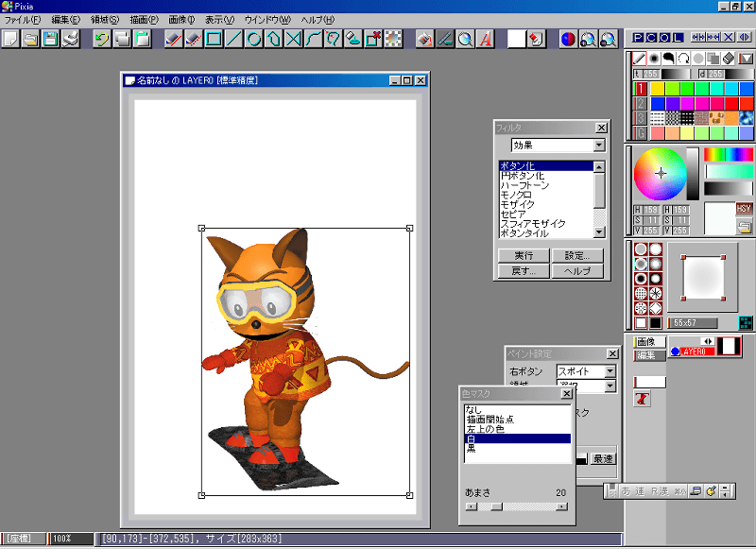
Task: Open the 表示(V) menu
Action: 219,20
